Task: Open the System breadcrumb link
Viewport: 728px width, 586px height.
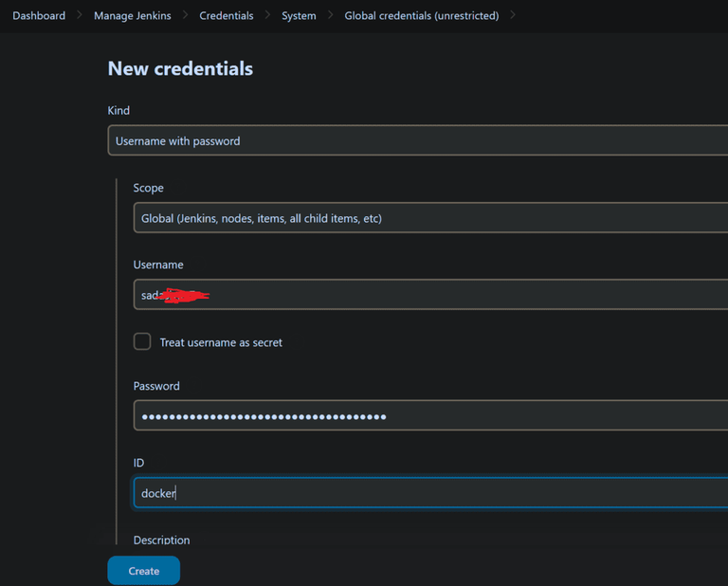Action: (299, 15)
